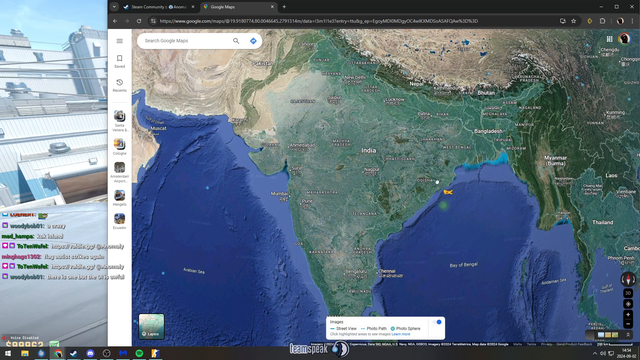Click the Bay of Bengal label
Screen dimensions: 640x360
(463, 265)
